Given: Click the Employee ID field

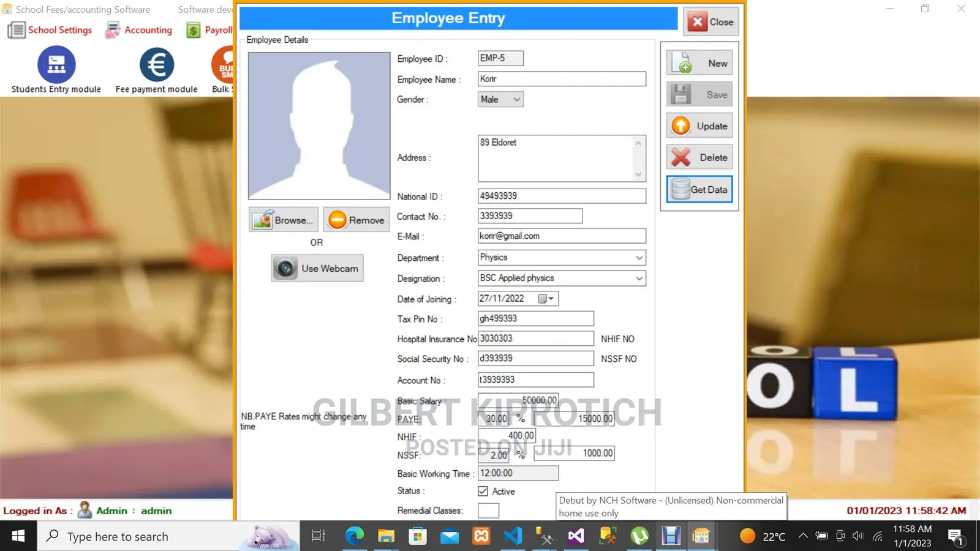Looking at the screenshot, I should (x=500, y=58).
